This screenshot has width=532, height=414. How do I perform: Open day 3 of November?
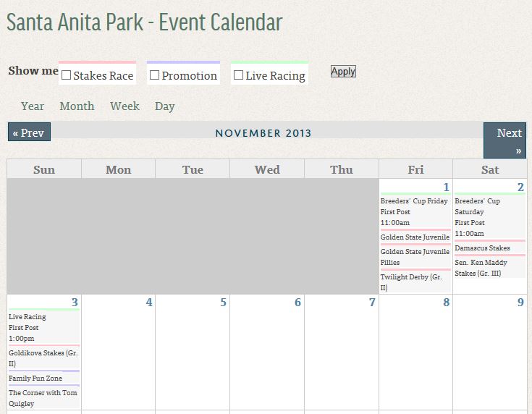[75, 302]
